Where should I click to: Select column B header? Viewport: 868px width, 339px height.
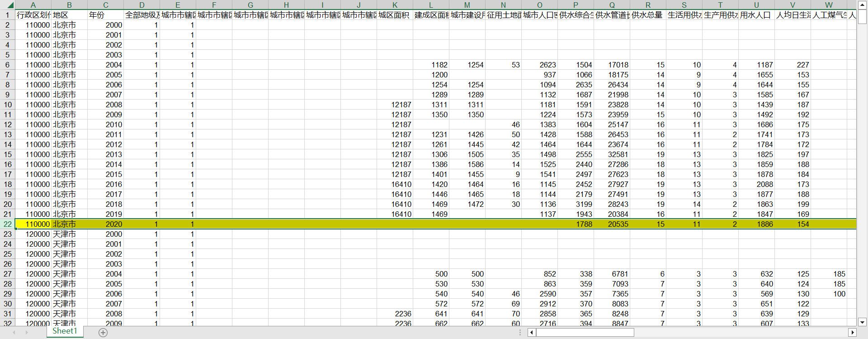click(x=69, y=5)
